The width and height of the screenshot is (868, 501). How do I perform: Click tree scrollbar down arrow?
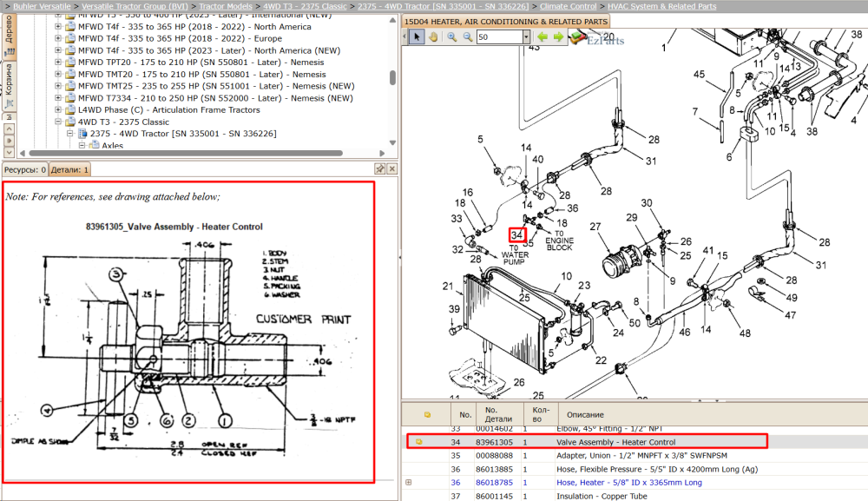coord(392,142)
